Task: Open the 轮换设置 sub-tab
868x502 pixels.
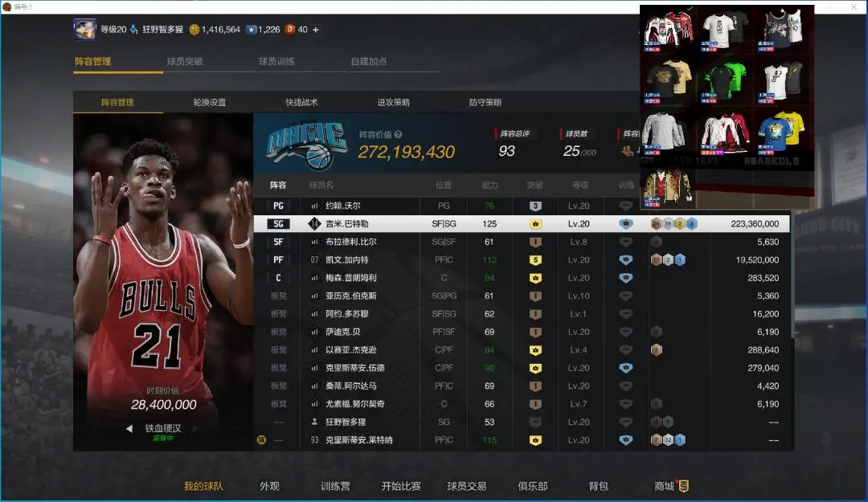Action: (210, 103)
